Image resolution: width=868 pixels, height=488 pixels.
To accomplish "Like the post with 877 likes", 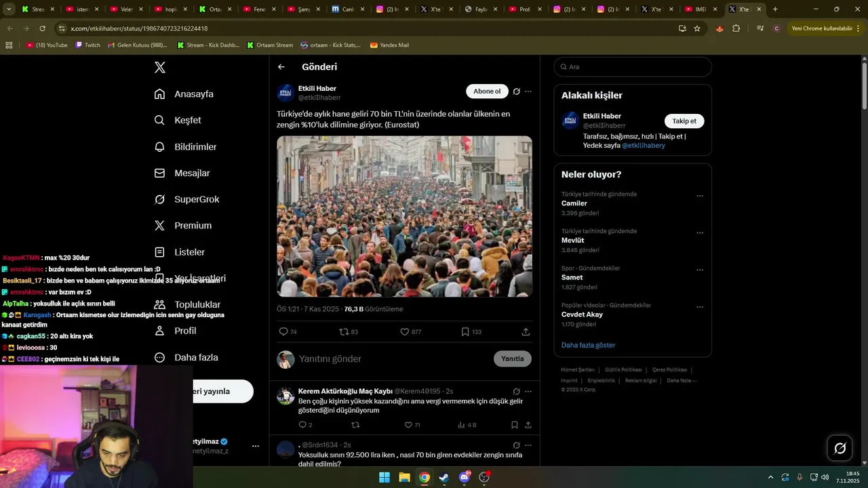I will (405, 331).
